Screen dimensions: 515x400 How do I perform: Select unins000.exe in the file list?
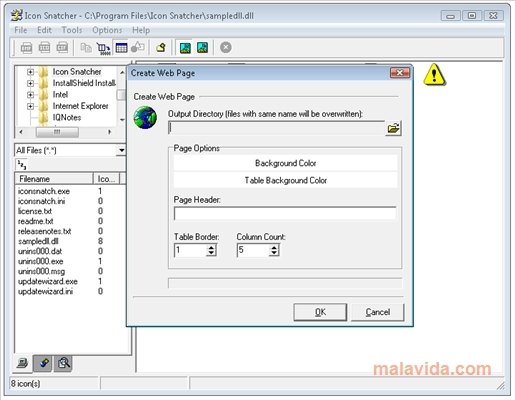click(x=41, y=261)
